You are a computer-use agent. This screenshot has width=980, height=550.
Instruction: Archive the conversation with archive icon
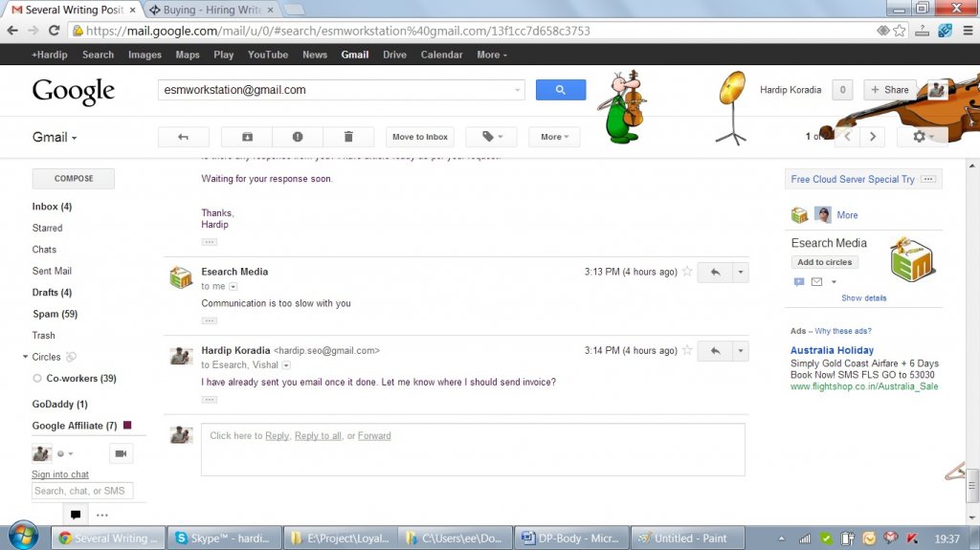pyautogui.click(x=248, y=137)
